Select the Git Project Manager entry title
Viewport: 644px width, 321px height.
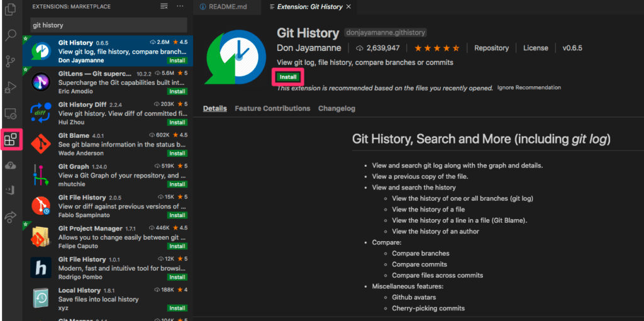tap(91, 228)
